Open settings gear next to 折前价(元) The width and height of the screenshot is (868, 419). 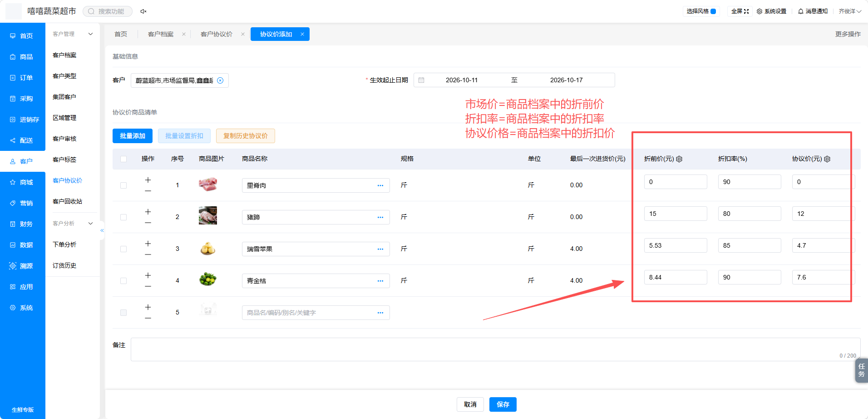coord(679,159)
